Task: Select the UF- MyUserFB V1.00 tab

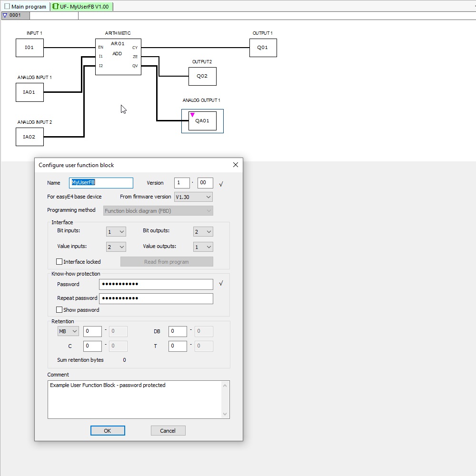Action: pyautogui.click(x=82, y=6)
